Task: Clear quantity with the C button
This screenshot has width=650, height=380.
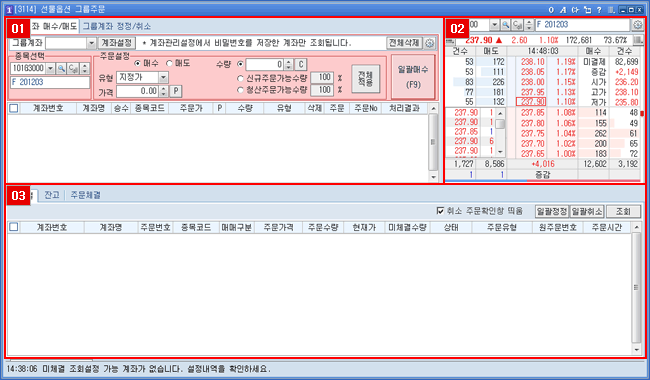Action: point(301,64)
